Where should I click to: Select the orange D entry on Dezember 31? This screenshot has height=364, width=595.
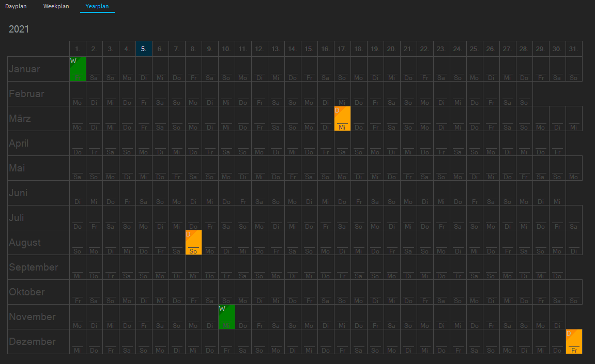click(574, 342)
